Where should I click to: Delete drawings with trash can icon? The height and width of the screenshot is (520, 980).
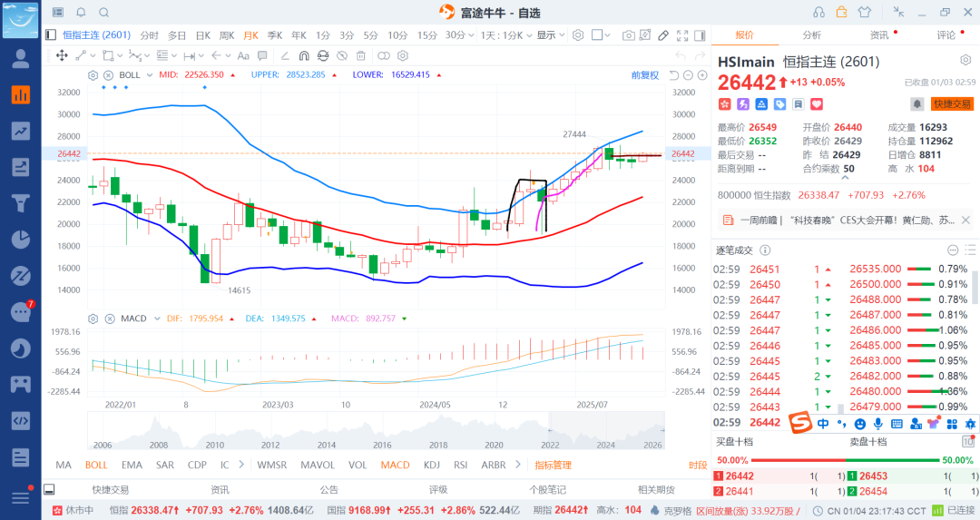click(360, 55)
